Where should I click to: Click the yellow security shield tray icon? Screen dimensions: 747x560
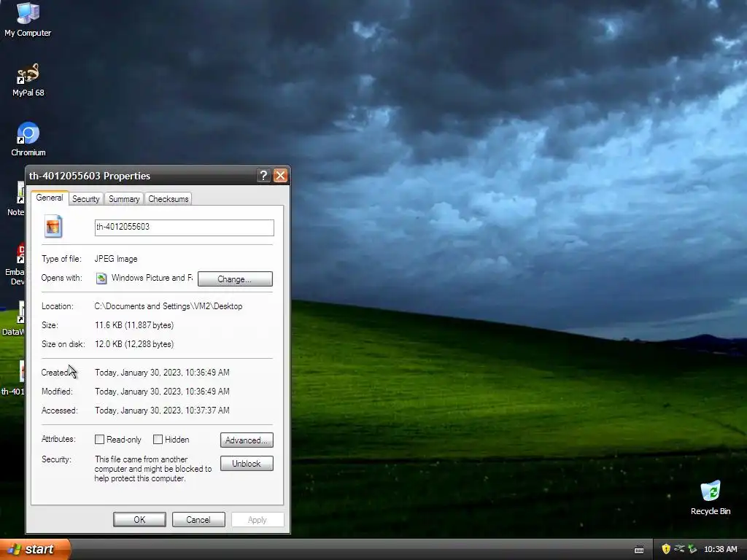click(x=666, y=549)
